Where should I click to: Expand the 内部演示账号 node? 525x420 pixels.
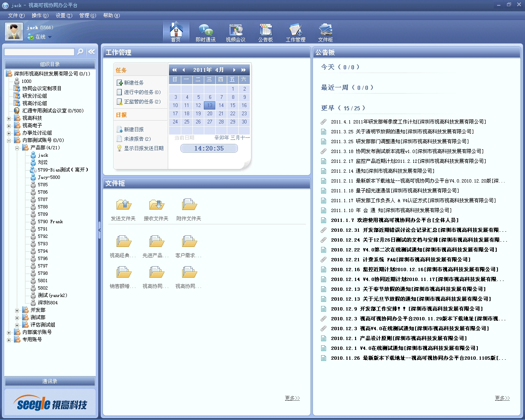click(x=9, y=333)
